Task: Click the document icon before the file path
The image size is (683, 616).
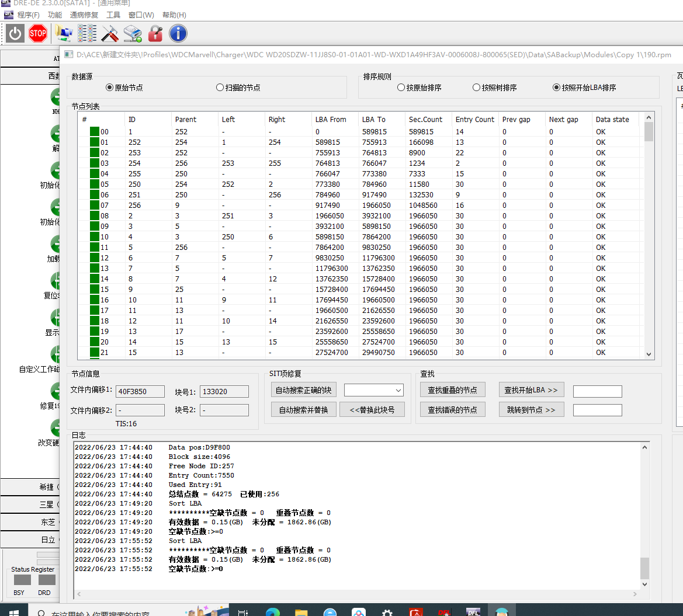Action: 69,54
